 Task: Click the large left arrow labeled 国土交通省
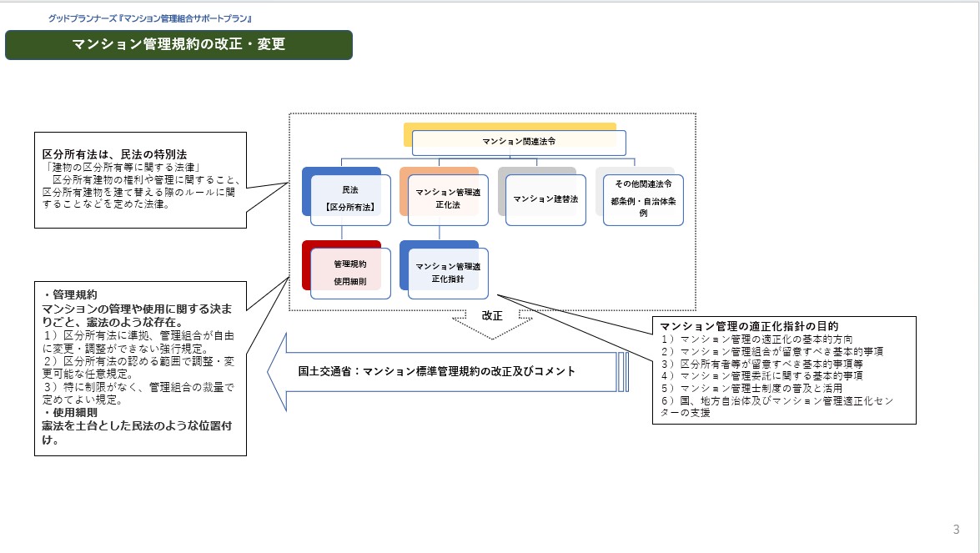click(x=450, y=372)
